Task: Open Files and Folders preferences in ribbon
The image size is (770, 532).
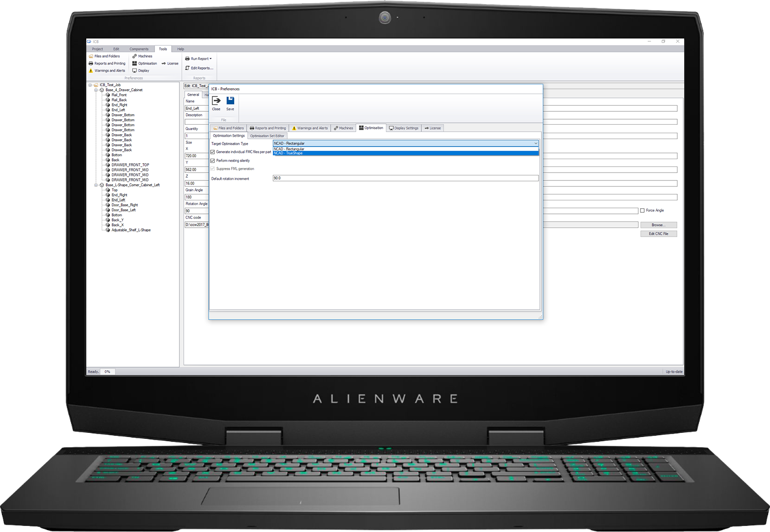Action: pos(104,56)
